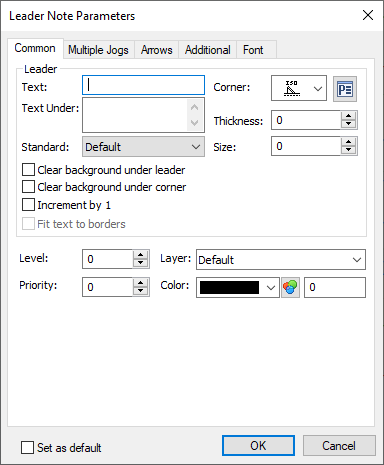
Task: Focus the leader Text input field
Action: 143,85
